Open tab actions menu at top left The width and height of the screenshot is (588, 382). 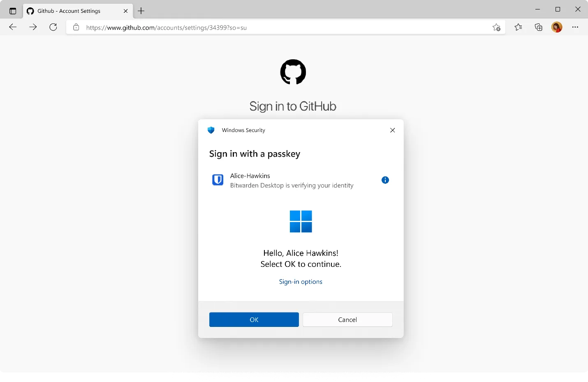(12, 11)
